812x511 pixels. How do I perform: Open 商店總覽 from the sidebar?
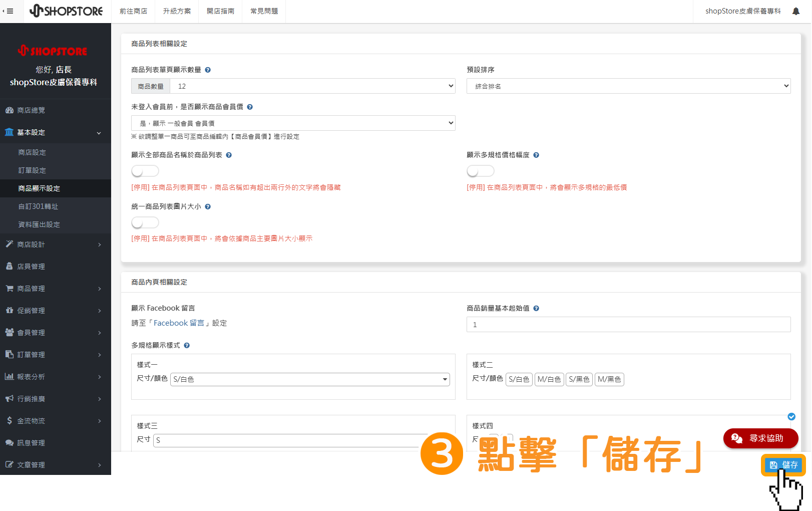(x=31, y=110)
